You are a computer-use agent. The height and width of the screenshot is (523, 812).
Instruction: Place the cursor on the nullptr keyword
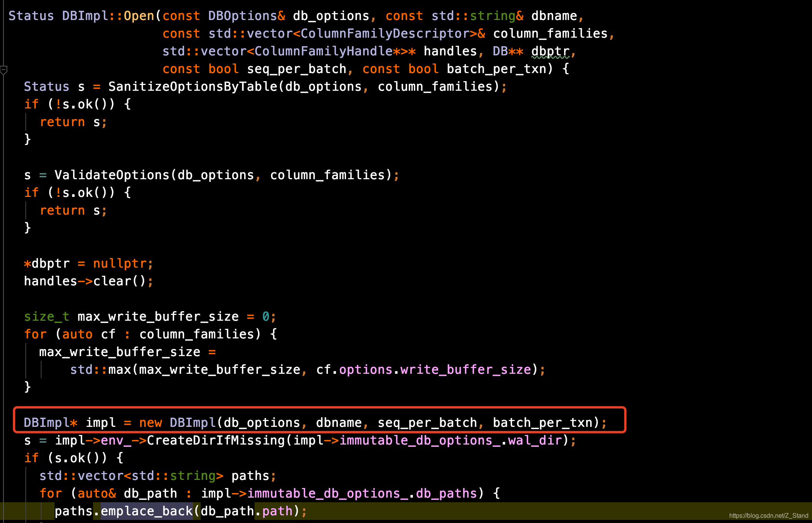tap(120, 263)
